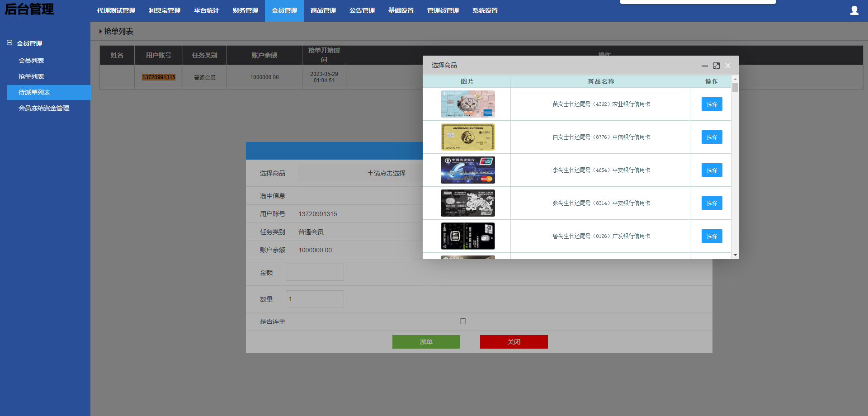Viewport: 868px width, 416px height.
Task: Open the 请点击选择 product selector
Action: click(x=387, y=173)
